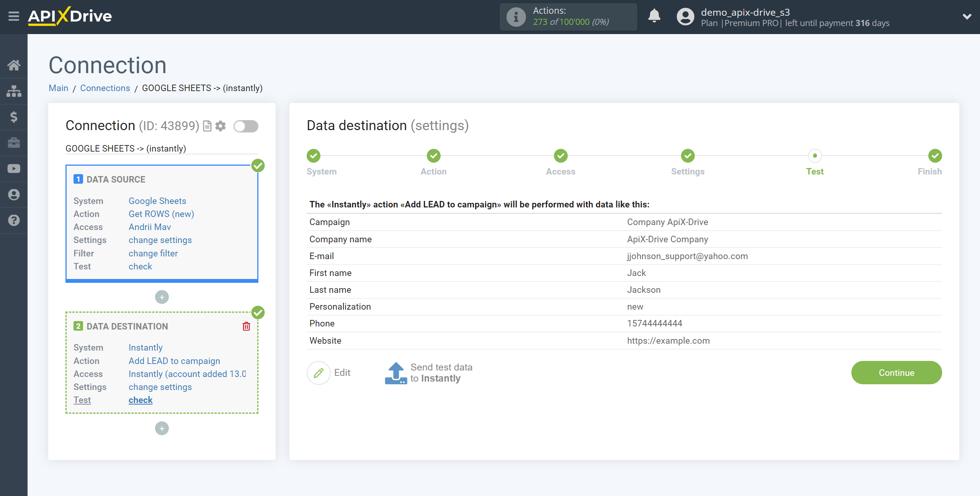Click the Continue button
This screenshot has height=496, width=980.
tap(897, 373)
